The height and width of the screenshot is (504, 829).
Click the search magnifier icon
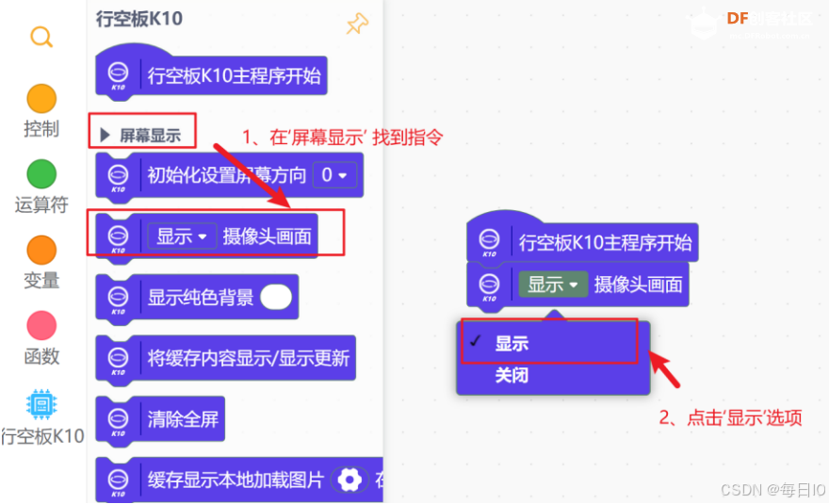tap(41, 37)
